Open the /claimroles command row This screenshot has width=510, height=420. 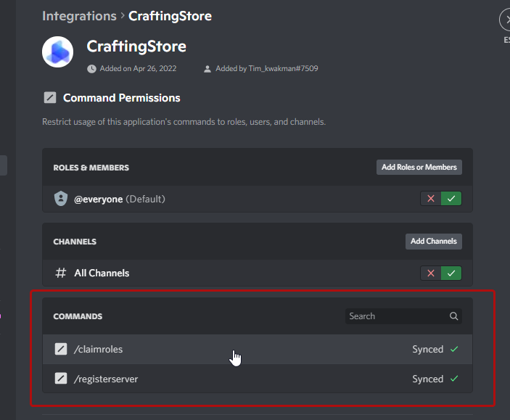click(218, 350)
